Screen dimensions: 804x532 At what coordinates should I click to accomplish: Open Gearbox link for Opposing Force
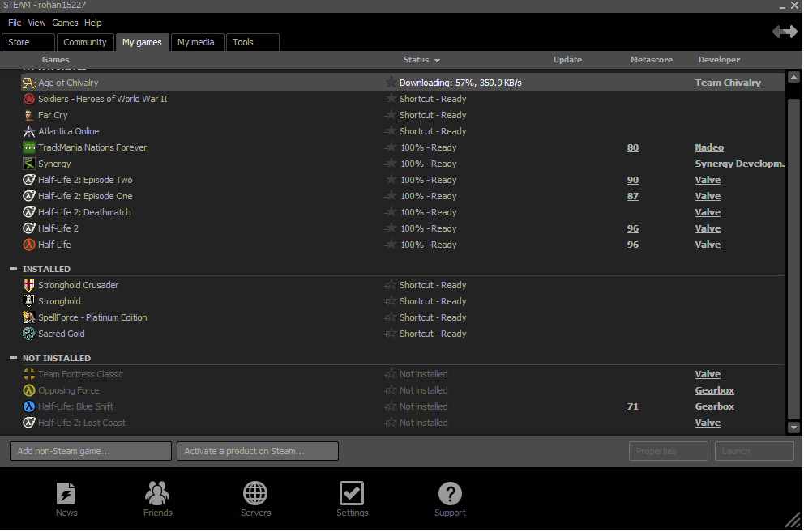[714, 390]
